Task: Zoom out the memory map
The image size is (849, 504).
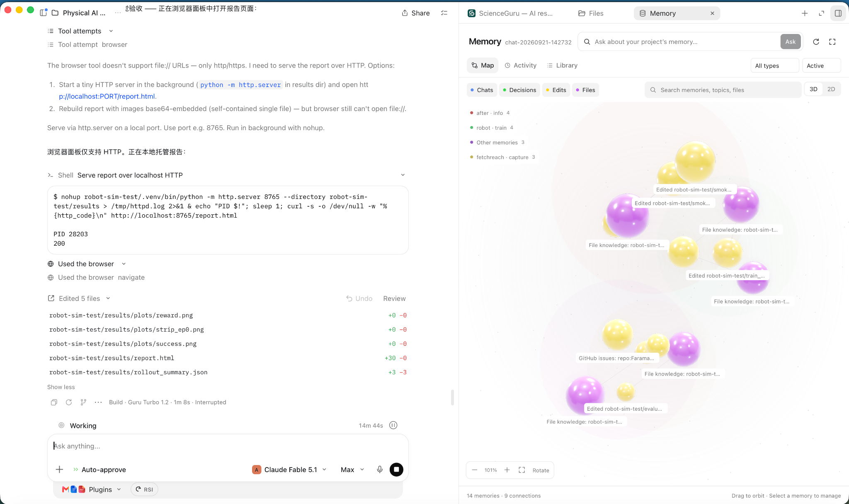Action: 475,470
